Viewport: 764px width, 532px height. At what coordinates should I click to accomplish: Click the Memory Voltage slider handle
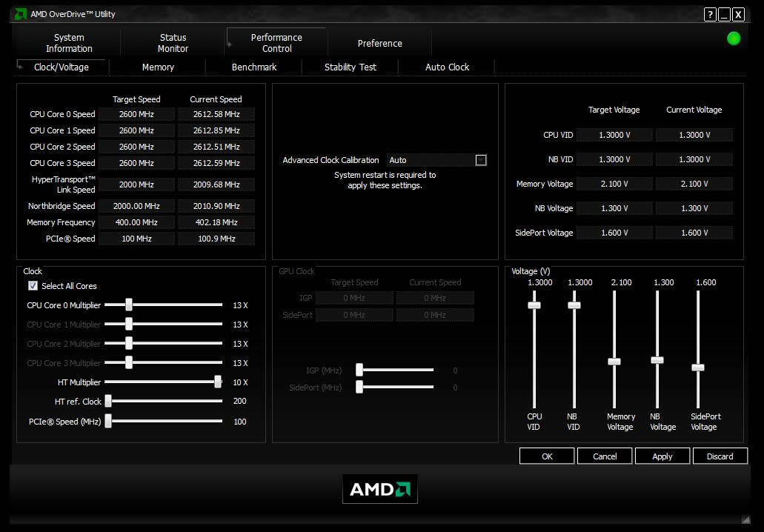click(614, 362)
